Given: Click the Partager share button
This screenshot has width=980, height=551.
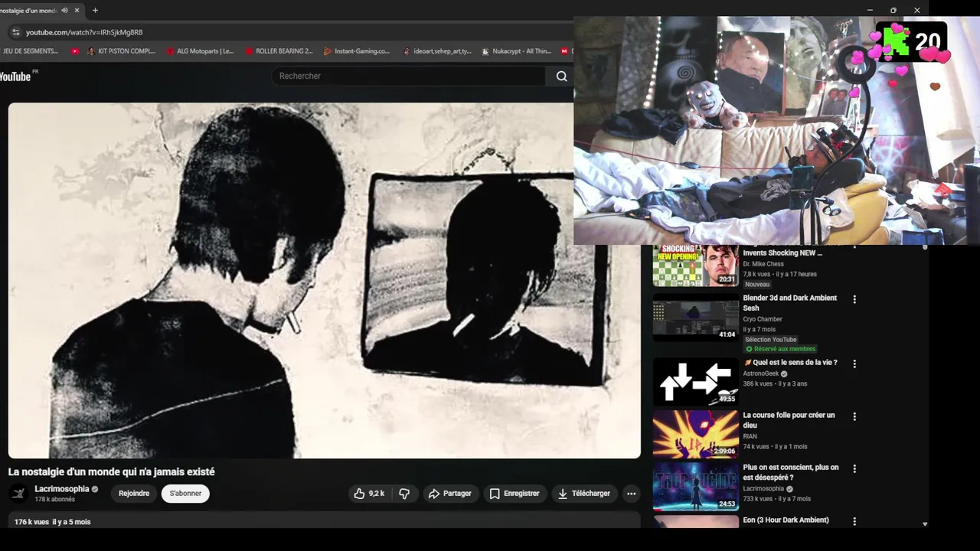Looking at the screenshot, I should click(x=450, y=494).
